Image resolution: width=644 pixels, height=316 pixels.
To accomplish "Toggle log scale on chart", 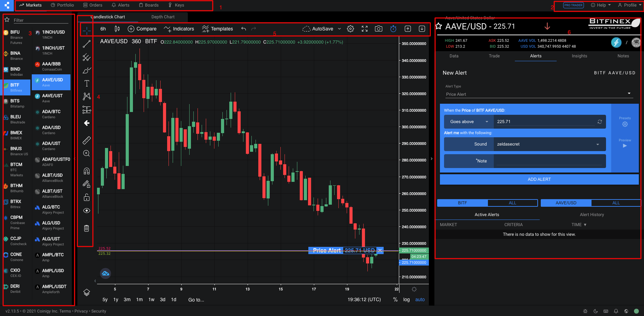I will pos(406,300).
